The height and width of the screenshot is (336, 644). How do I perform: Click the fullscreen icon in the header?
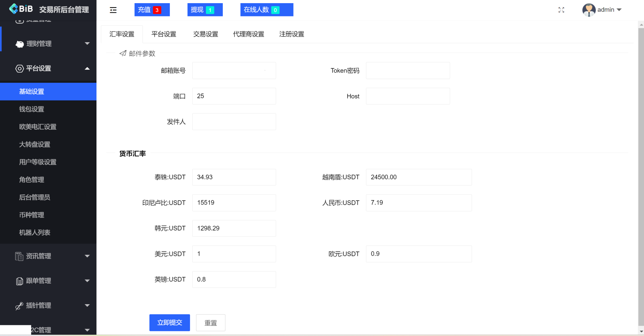click(561, 10)
